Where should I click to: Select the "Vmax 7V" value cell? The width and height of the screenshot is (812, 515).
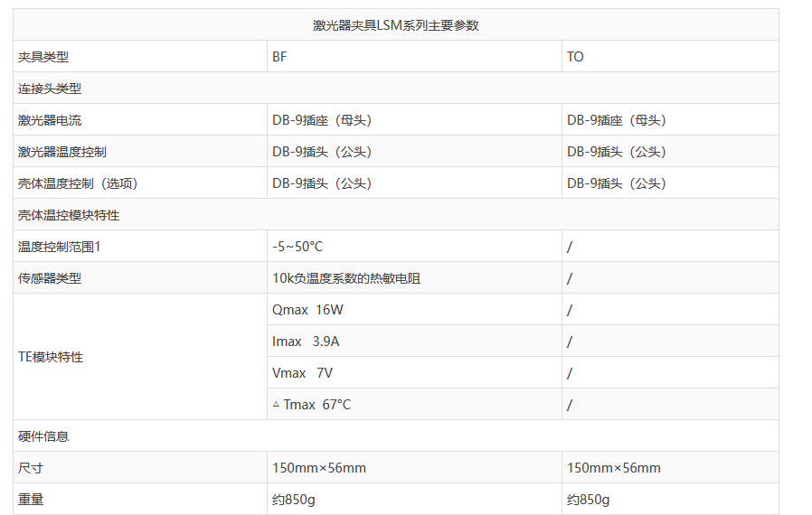(x=302, y=373)
